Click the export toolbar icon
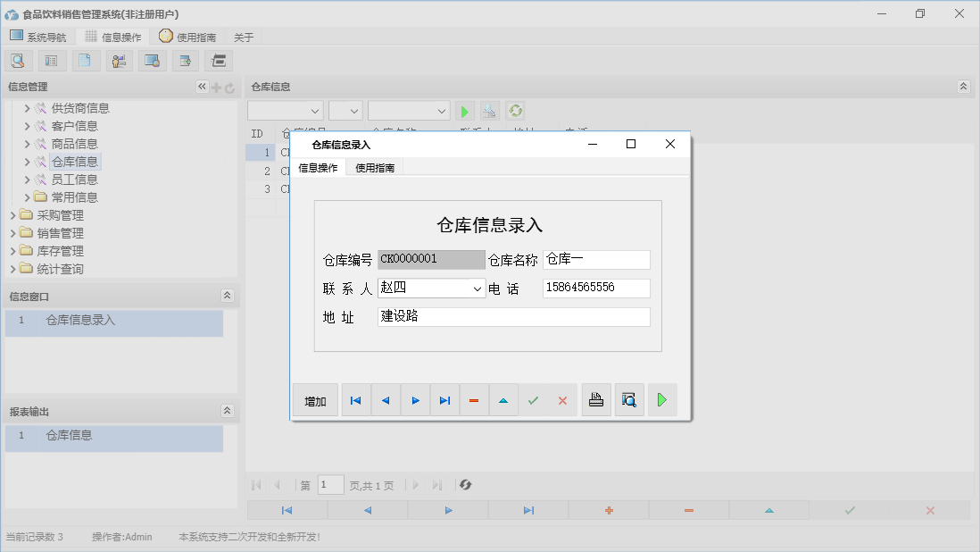 tap(185, 60)
